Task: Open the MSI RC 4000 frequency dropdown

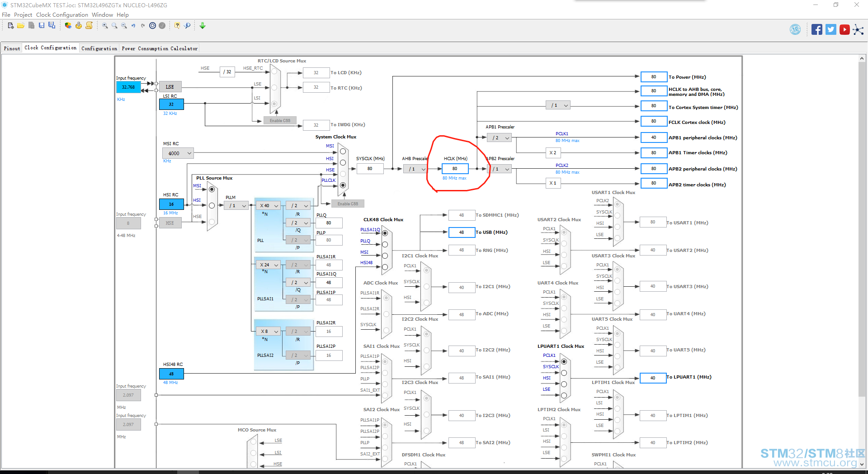Action: click(x=178, y=153)
